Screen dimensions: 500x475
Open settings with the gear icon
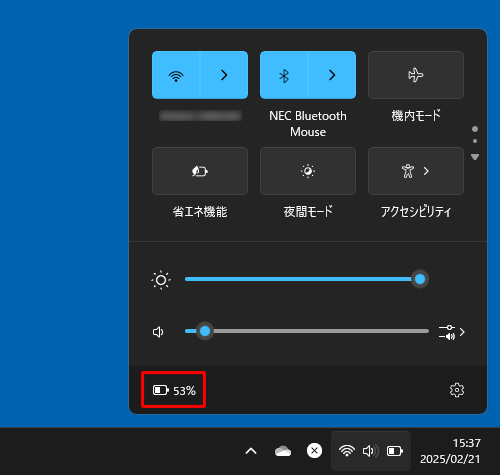click(x=457, y=390)
